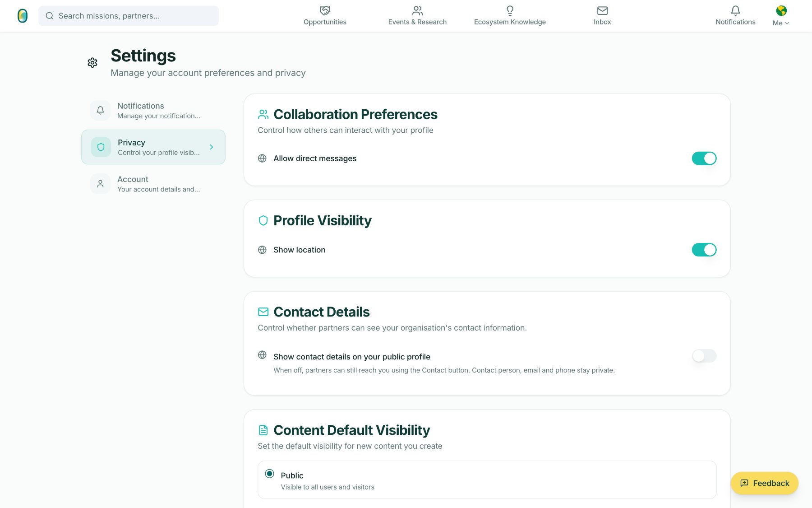Turn off the Show location toggle
The height and width of the screenshot is (508, 812).
pos(704,250)
